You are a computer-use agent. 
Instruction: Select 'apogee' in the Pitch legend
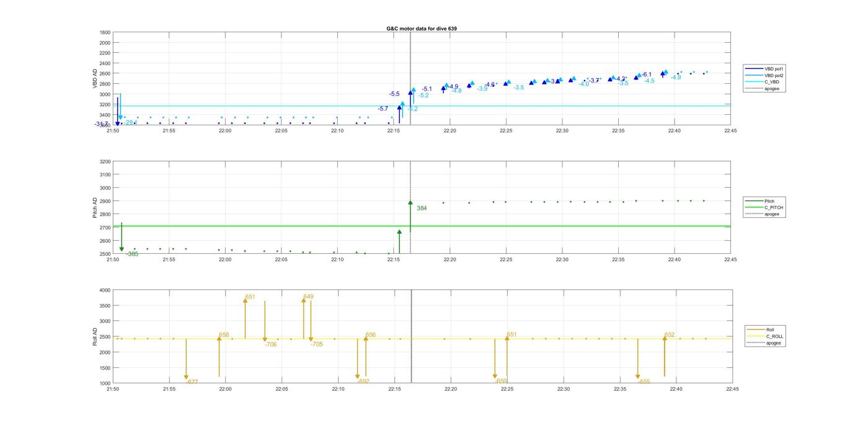click(x=763, y=214)
